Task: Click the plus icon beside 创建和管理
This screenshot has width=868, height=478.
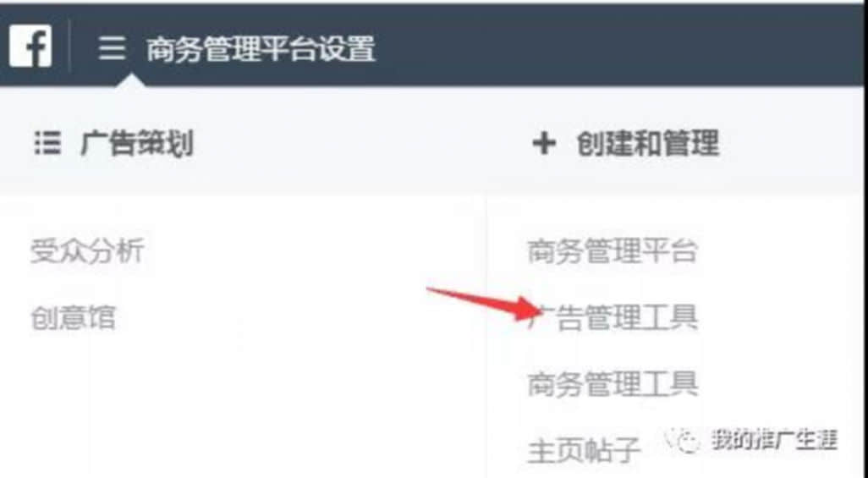Action: [x=544, y=144]
